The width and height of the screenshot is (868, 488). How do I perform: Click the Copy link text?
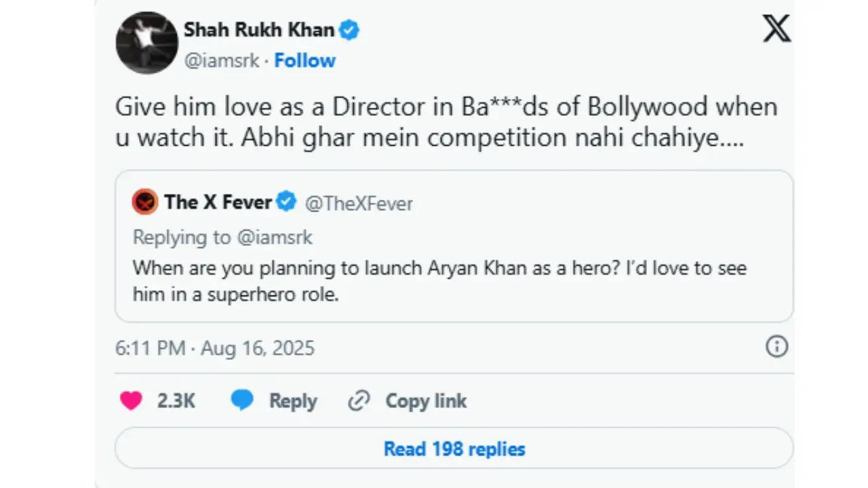tap(426, 401)
